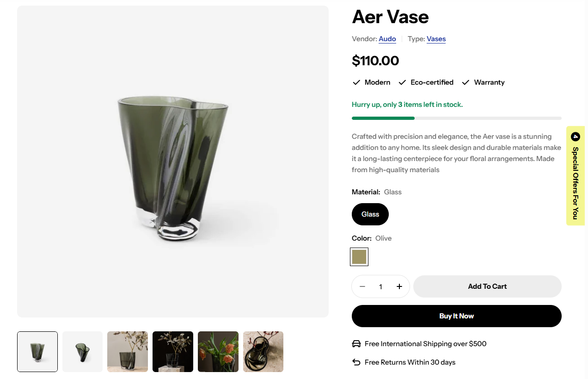Open the Vases type link

tap(436, 39)
